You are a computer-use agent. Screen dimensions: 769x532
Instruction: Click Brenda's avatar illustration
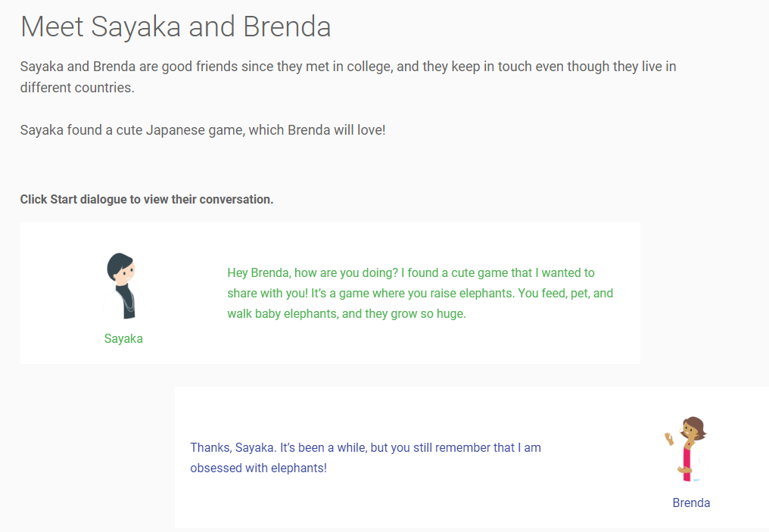click(x=686, y=450)
